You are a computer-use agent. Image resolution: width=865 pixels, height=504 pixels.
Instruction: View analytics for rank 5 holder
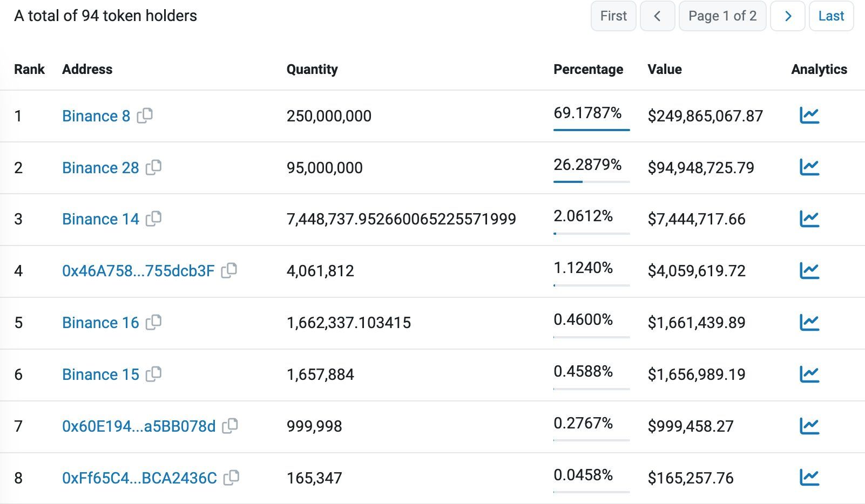pos(809,323)
